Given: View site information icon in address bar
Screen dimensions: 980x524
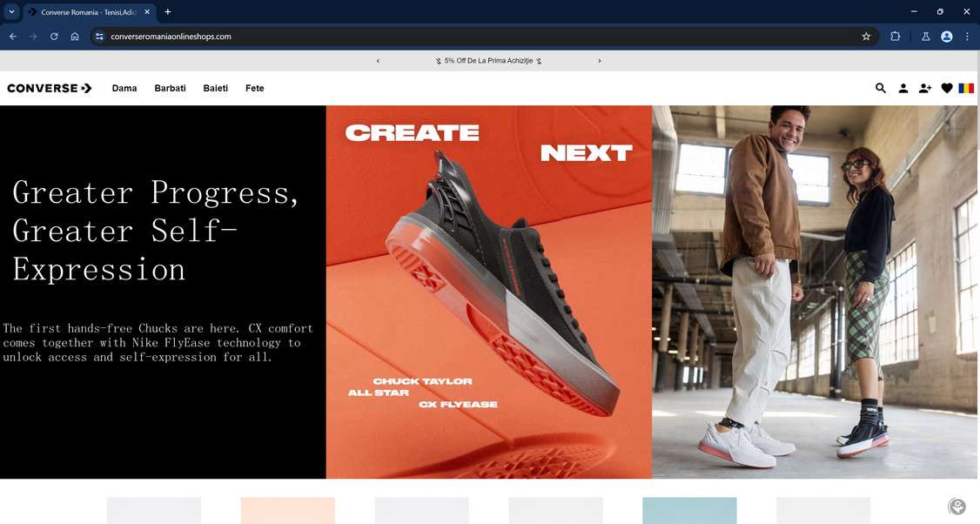Looking at the screenshot, I should [99, 37].
